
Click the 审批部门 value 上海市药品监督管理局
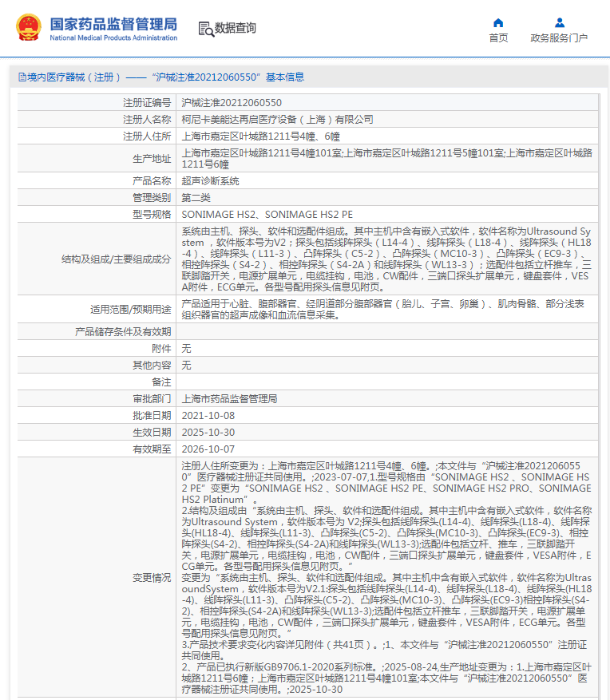point(229,398)
